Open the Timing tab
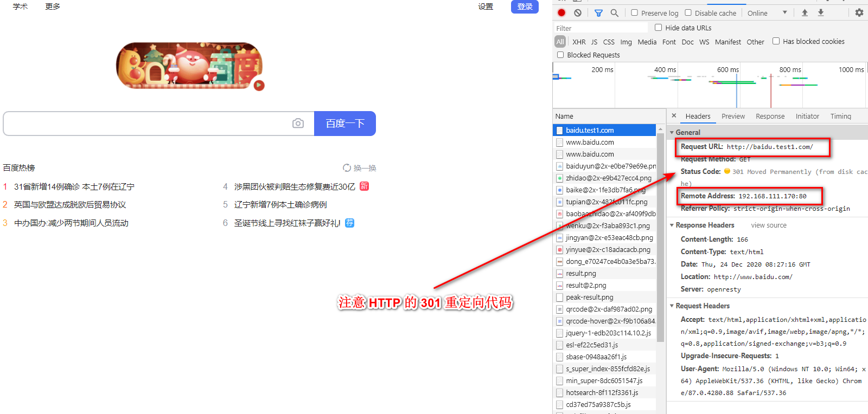The width and height of the screenshot is (868, 414). click(x=840, y=117)
